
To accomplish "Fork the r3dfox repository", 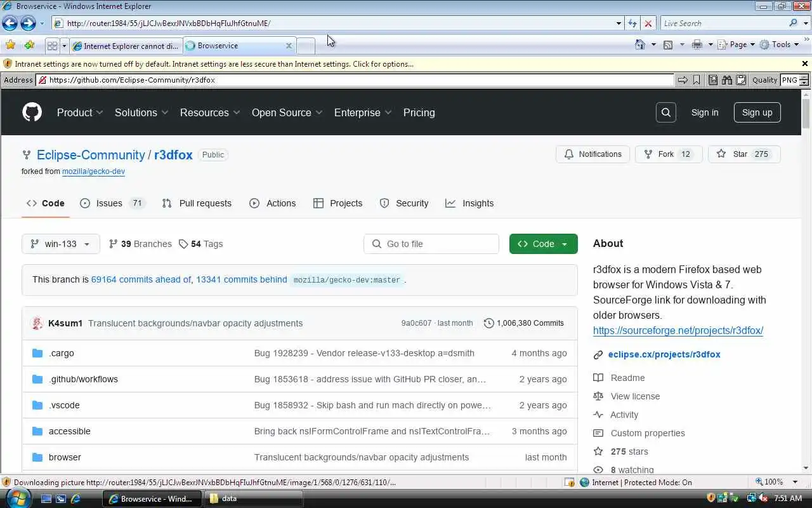I will (x=669, y=154).
